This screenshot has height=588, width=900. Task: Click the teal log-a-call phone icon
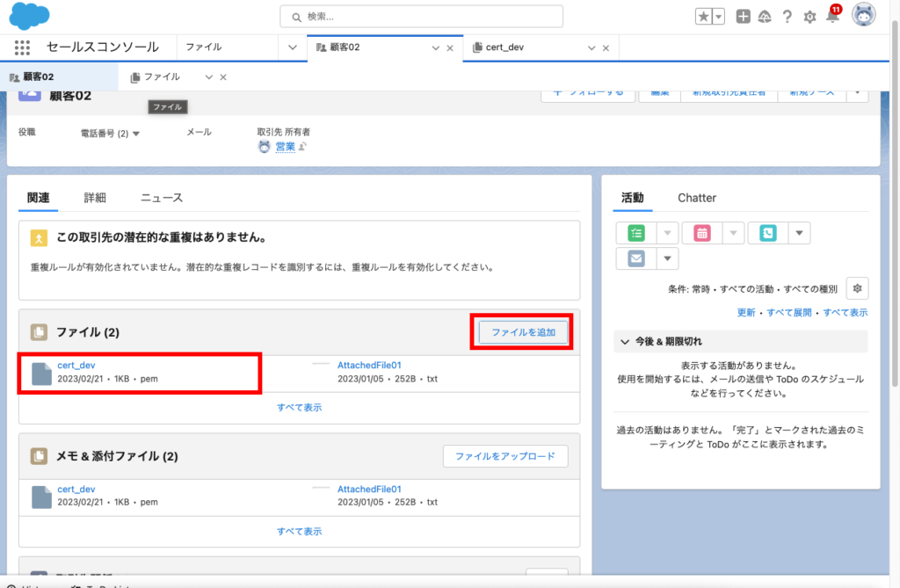pyautogui.click(x=767, y=233)
